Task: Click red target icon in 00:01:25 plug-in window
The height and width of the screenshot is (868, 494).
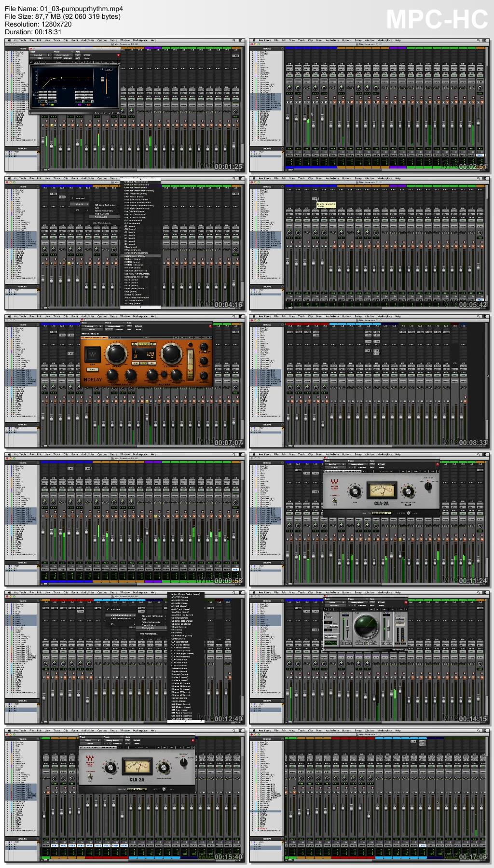Action: coord(118,55)
